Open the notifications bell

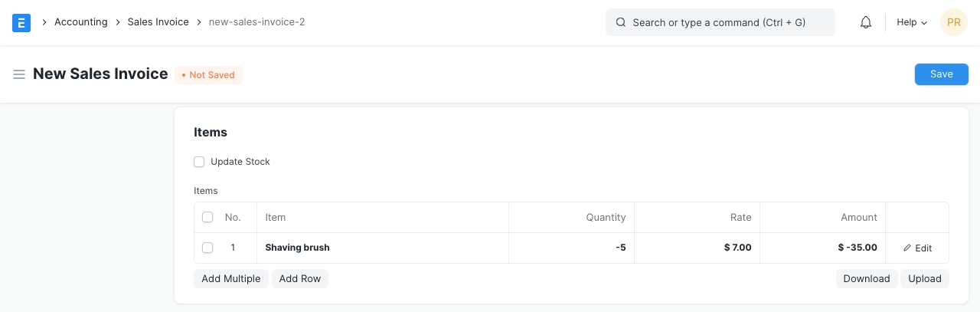(x=866, y=22)
